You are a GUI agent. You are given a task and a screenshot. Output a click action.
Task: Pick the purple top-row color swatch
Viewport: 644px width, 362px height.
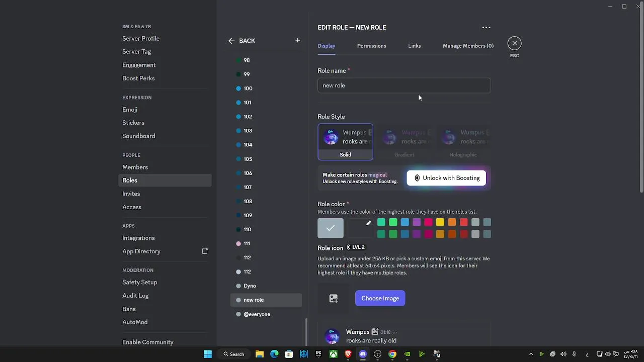click(x=417, y=222)
